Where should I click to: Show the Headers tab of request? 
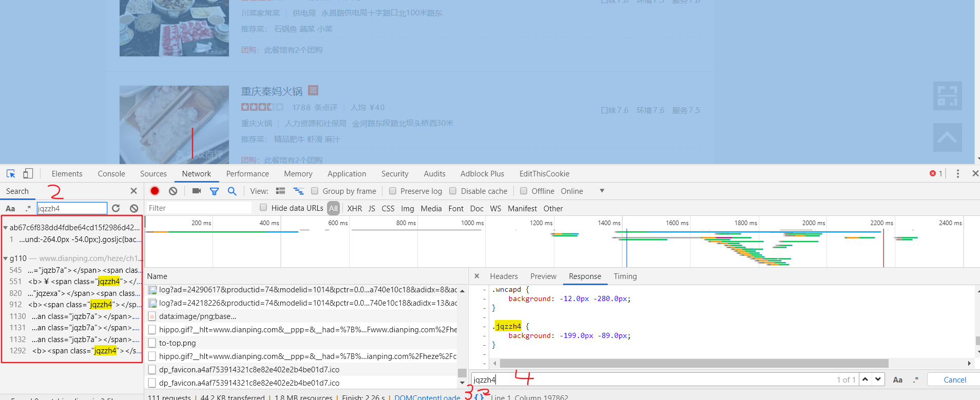point(504,276)
